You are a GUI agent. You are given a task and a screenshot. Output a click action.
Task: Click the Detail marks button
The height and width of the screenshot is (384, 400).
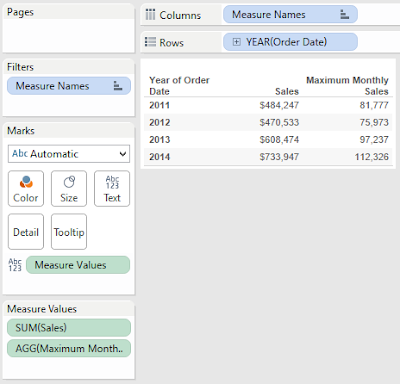pyautogui.click(x=26, y=232)
